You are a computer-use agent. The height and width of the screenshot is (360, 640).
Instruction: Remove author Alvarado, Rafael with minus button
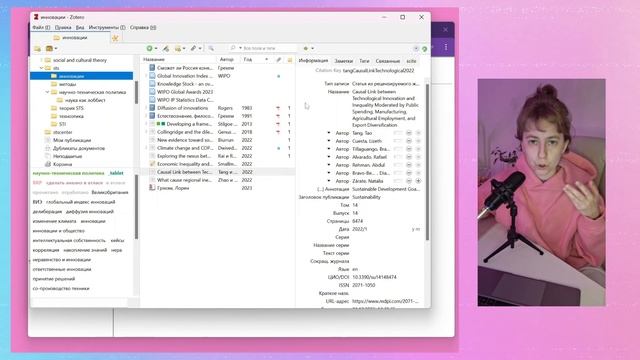click(409, 157)
